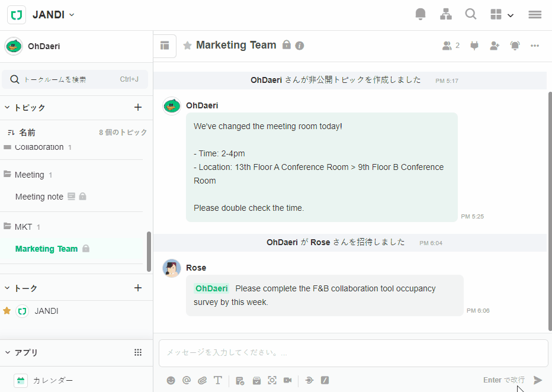Unstar the JANDI chat in talk list
This screenshot has width=552, height=392.
click(7, 311)
